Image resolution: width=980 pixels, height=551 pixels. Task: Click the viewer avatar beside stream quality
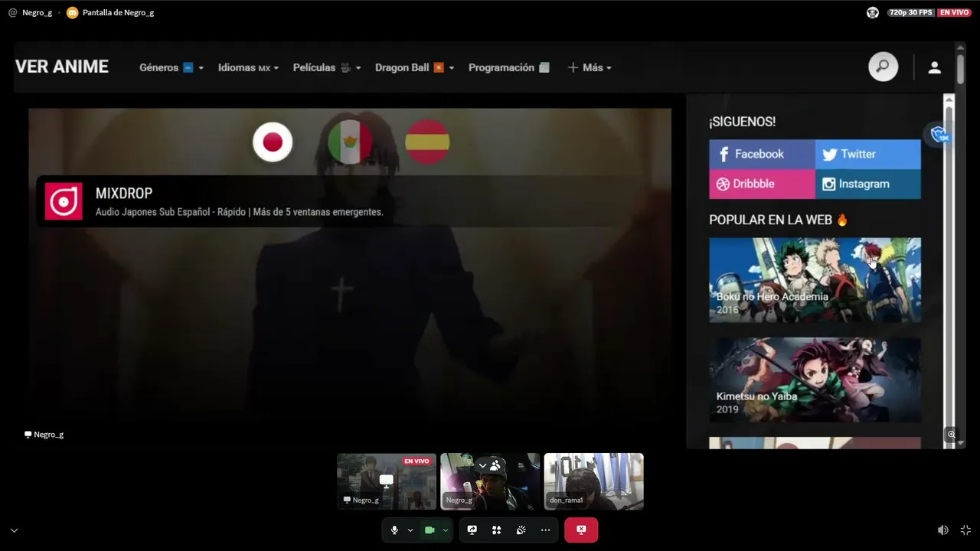(872, 12)
